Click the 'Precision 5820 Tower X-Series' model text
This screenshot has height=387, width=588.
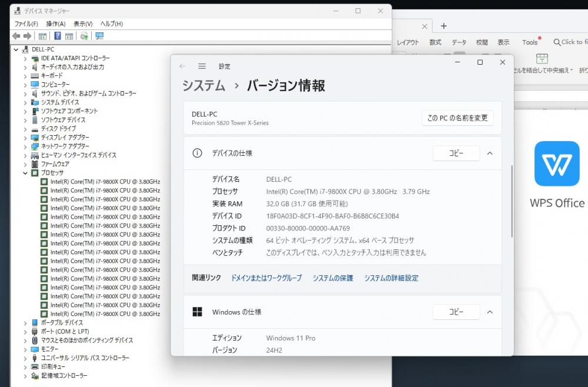(x=230, y=123)
